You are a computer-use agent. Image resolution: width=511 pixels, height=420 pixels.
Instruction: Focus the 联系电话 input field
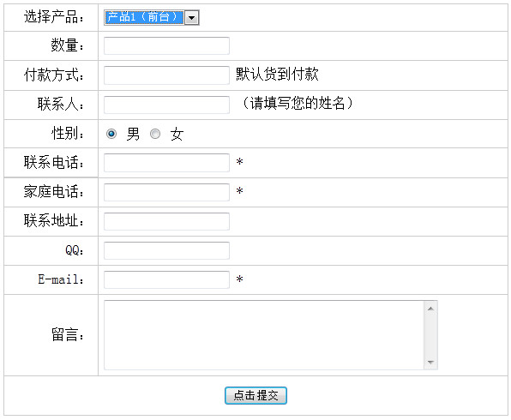(x=166, y=163)
